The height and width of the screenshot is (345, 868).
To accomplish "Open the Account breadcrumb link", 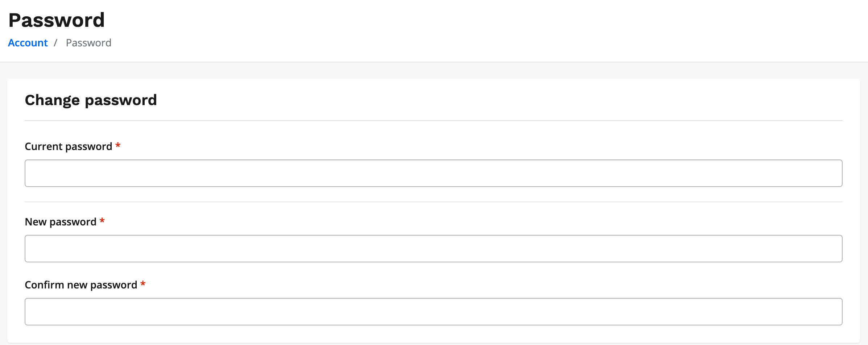I will [28, 43].
